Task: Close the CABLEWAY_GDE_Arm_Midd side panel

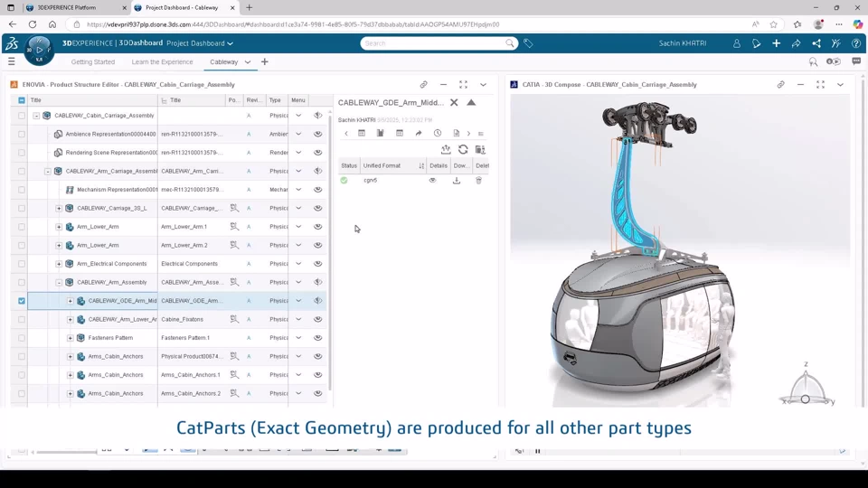Action: [454, 102]
